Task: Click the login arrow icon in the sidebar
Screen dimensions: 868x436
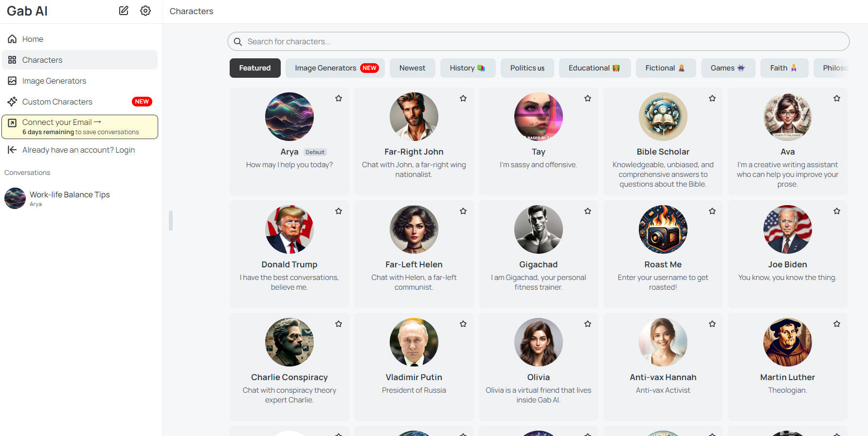Action: coord(12,150)
